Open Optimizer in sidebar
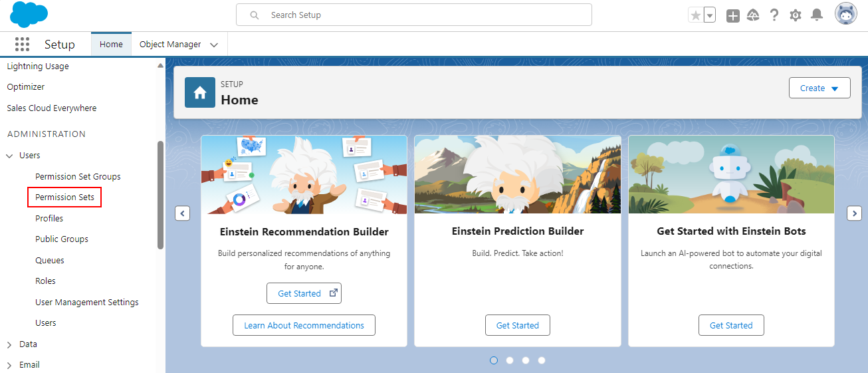The height and width of the screenshot is (373, 868). [26, 86]
